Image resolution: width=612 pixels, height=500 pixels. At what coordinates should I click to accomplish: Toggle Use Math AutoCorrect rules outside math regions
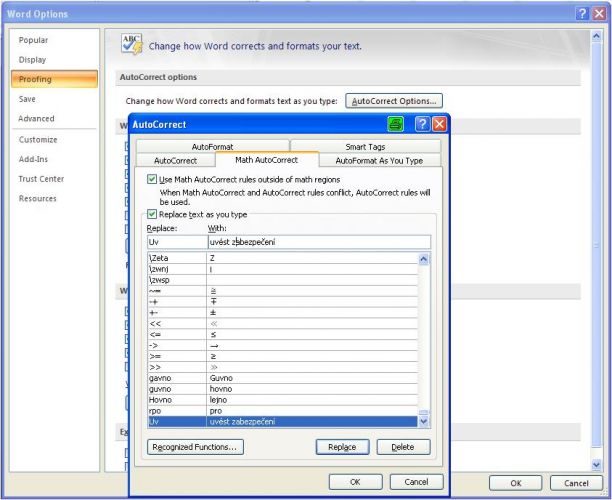[x=152, y=179]
